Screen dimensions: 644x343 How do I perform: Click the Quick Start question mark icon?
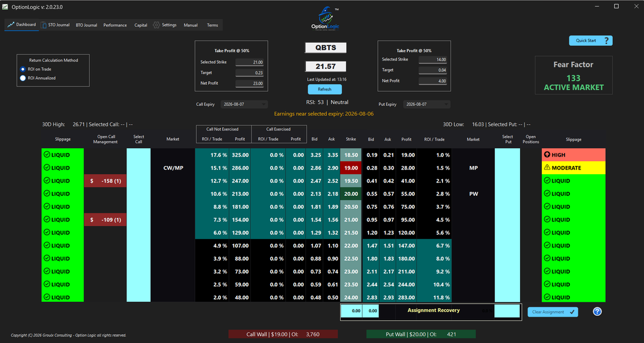click(x=606, y=41)
